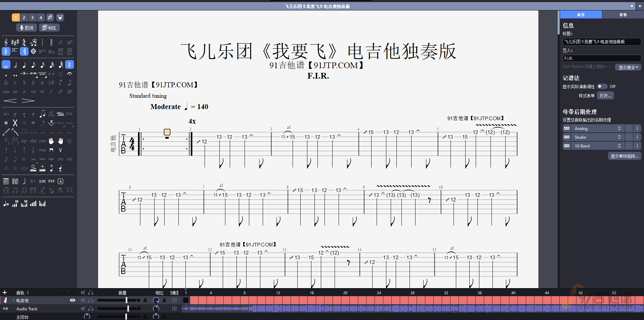Toggle visibility eye of 电吉他 track

click(x=72, y=300)
